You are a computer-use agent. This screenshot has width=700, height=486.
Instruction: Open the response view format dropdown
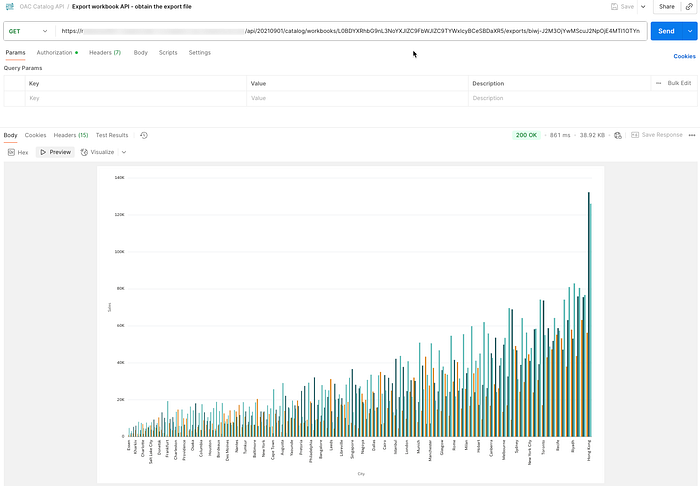(x=124, y=152)
